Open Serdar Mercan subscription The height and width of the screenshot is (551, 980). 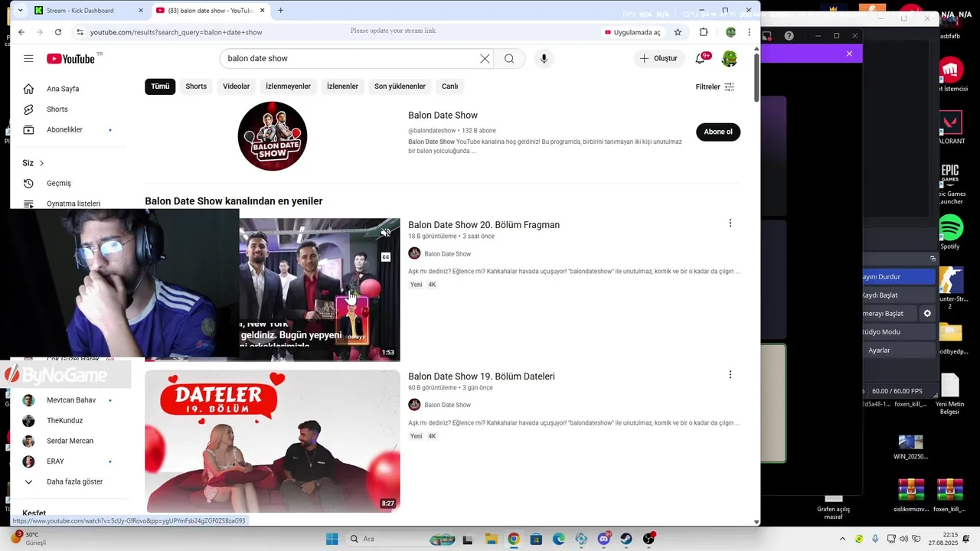point(71,442)
